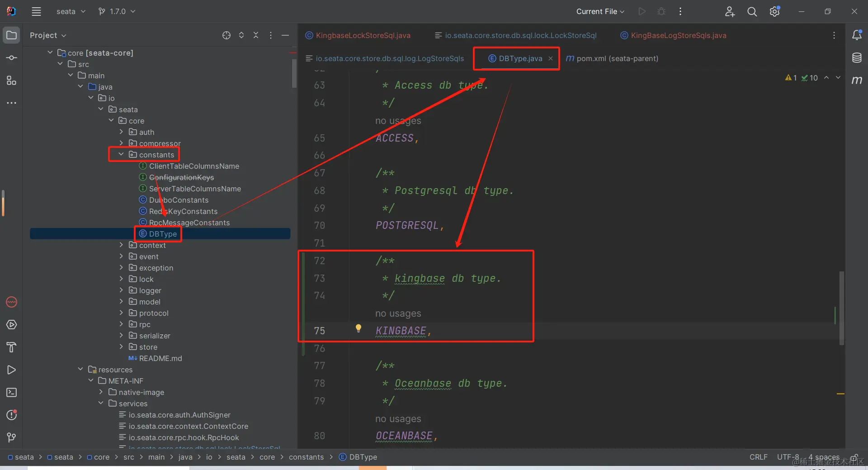
Task: Expand the rpc package
Action: click(121, 324)
